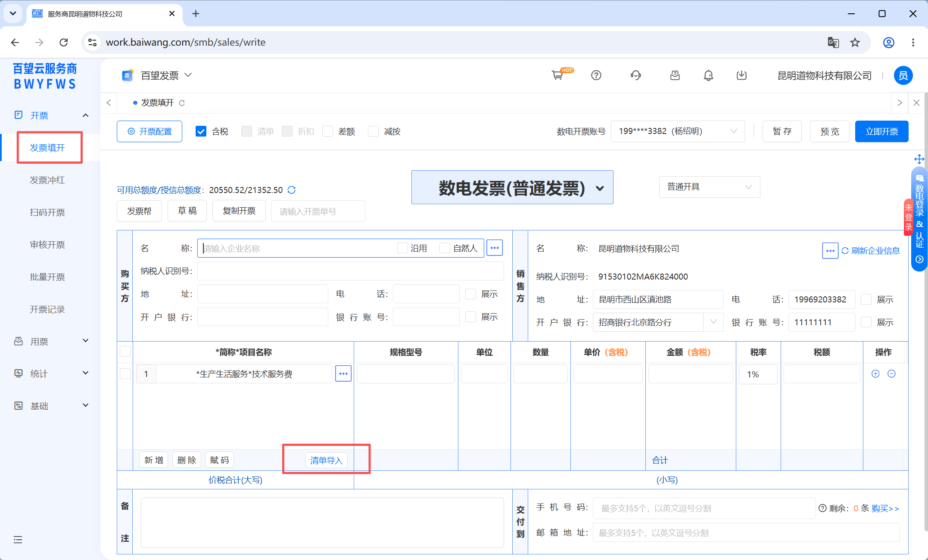Click the 百望云服务商 logo

(45, 76)
